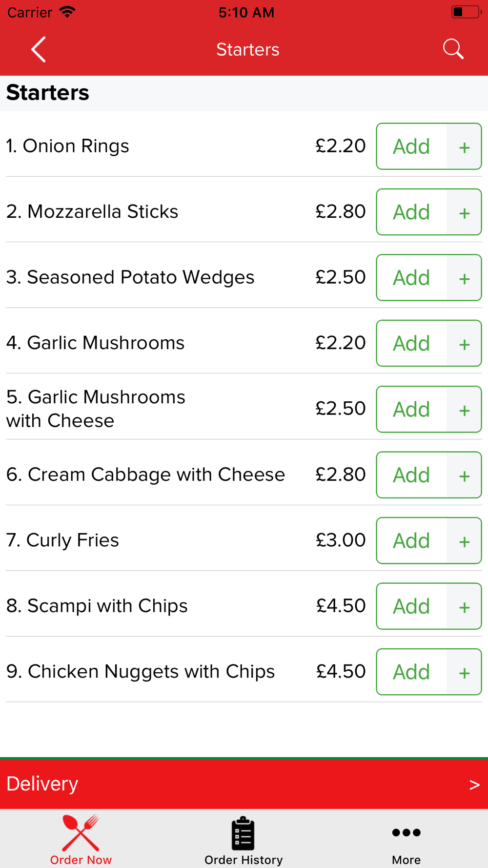Expand the Delivery bar arrow
The height and width of the screenshot is (868, 488).
474,785
